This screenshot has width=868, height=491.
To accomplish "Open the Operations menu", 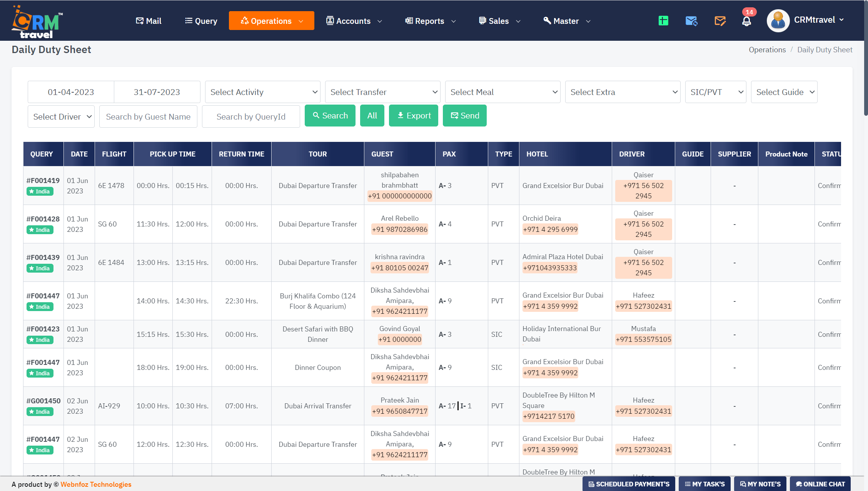I will (x=272, y=21).
